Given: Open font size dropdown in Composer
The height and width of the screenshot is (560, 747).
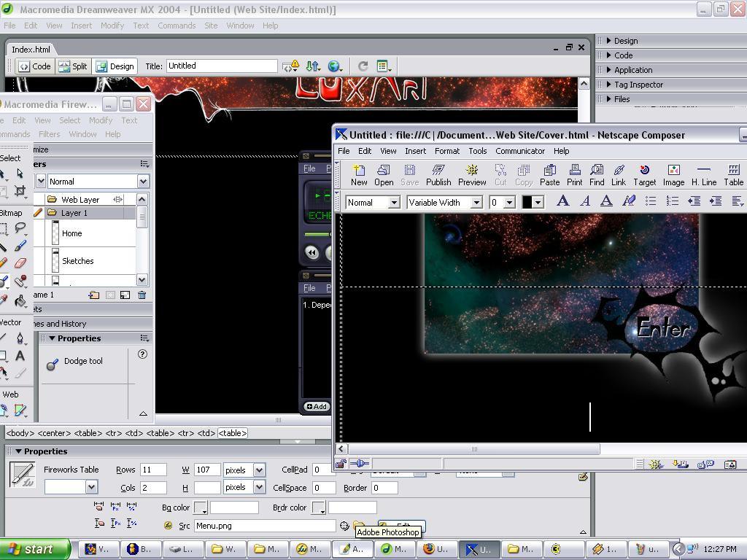Looking at the screenshot, I should [509, 203].
